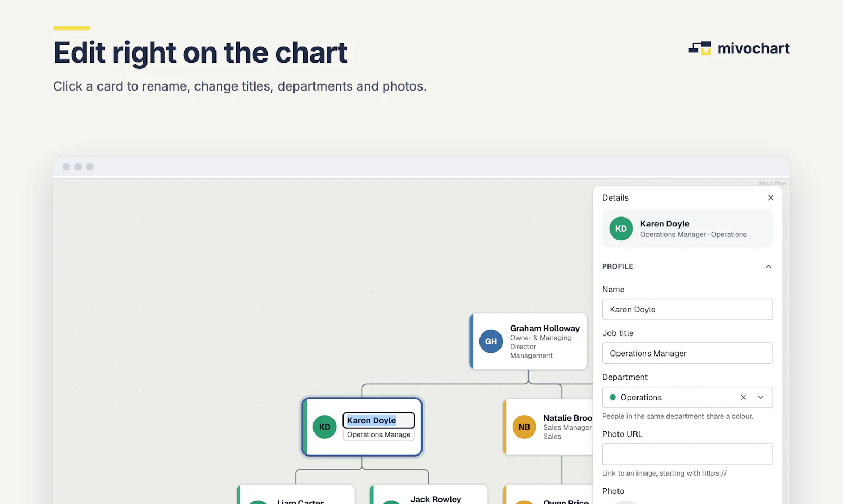Select the Graham Holloway card
Screen dimensions: 843x504
(x=529, y=341)
